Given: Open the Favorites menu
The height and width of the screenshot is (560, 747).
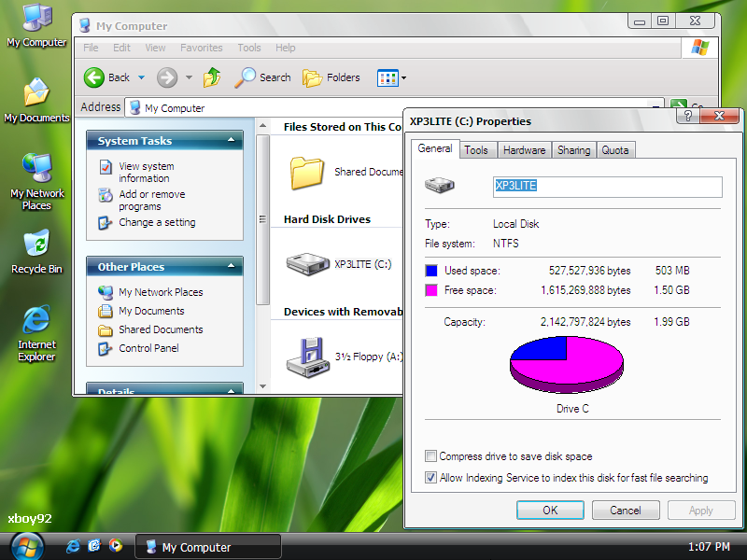Looking at the screenshot, I should (201, 48).
